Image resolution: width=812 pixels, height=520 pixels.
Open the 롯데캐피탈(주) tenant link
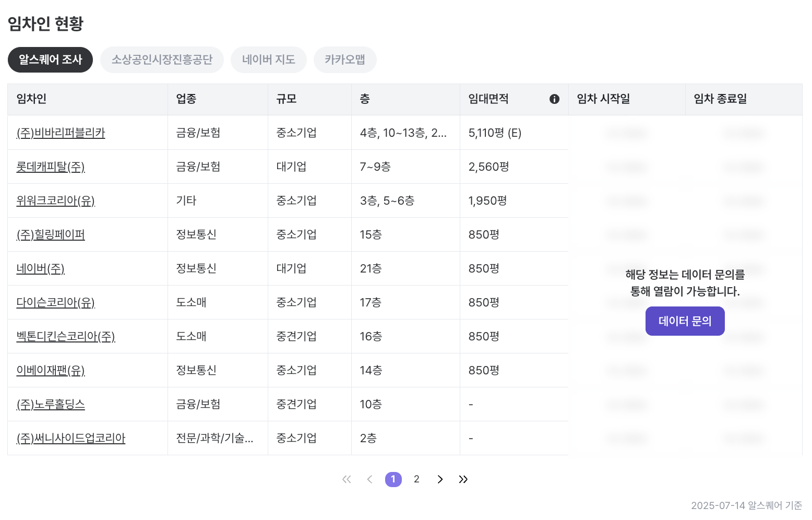coord(51,167)
